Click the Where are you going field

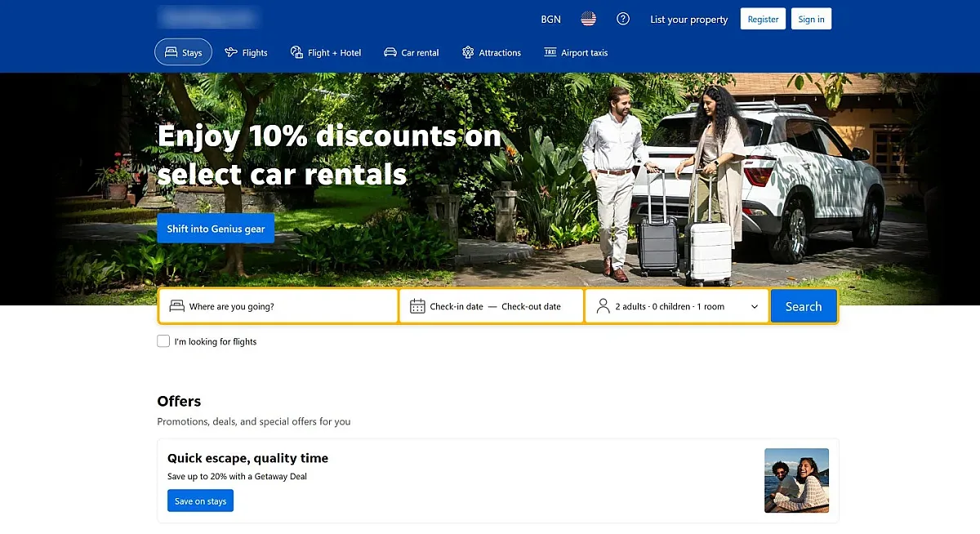point(278,306)
